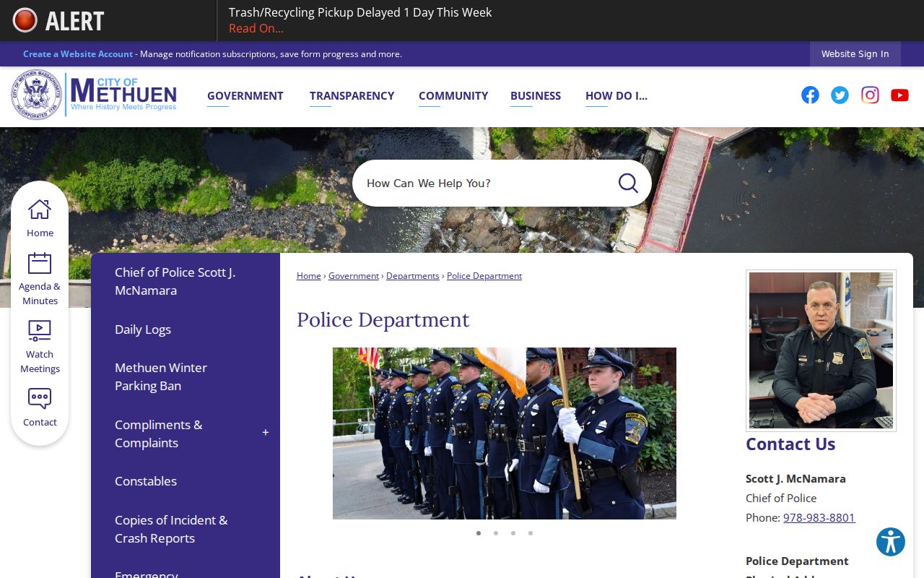The image size is (924, 578).
Task: Select the third slideshow dot
Action: 513,533
